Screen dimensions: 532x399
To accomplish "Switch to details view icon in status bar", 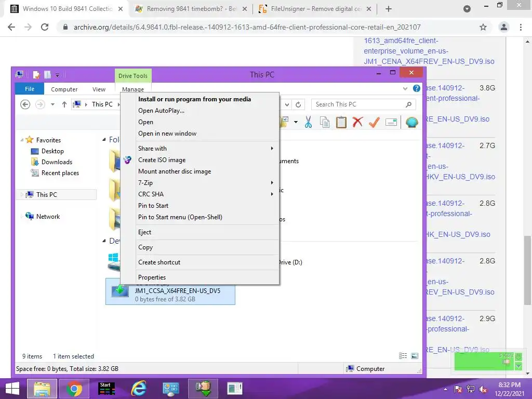I will tap(403, 355).
